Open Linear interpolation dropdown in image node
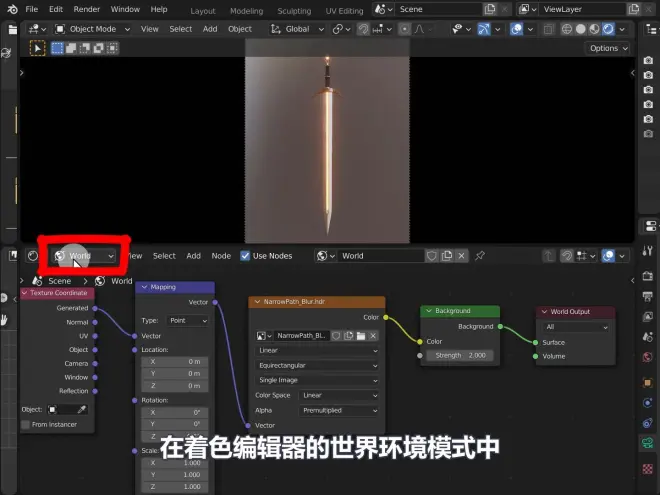Image resolution: width=660 pixels, height=495 pixels. pyautogui.click(x=318, y=351)
